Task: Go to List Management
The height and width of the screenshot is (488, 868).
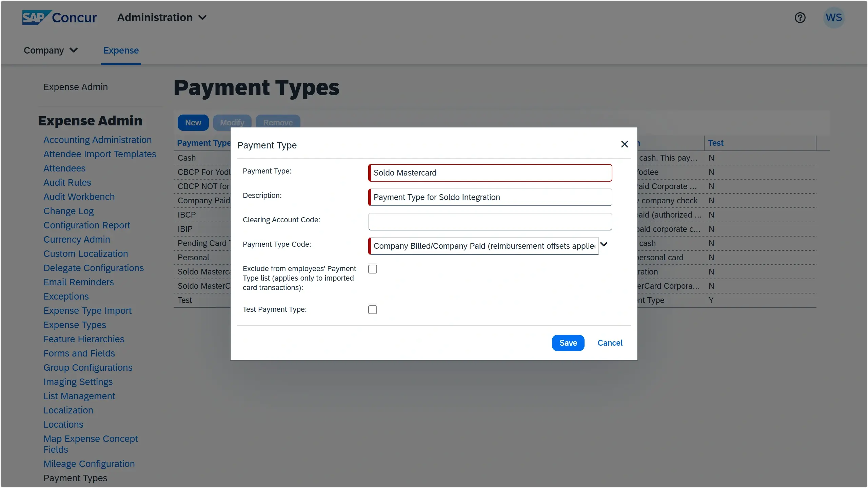Action: (x=79, y=396)
